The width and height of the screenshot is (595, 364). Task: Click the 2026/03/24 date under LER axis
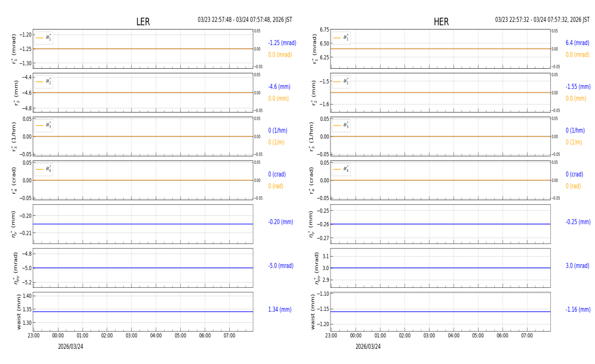click(70, 347)
